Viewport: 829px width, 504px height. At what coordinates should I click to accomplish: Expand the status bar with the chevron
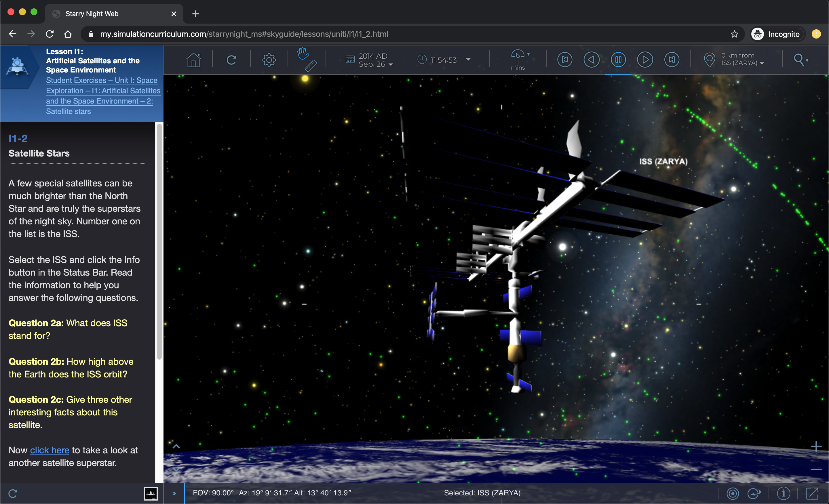pos(174,493)
